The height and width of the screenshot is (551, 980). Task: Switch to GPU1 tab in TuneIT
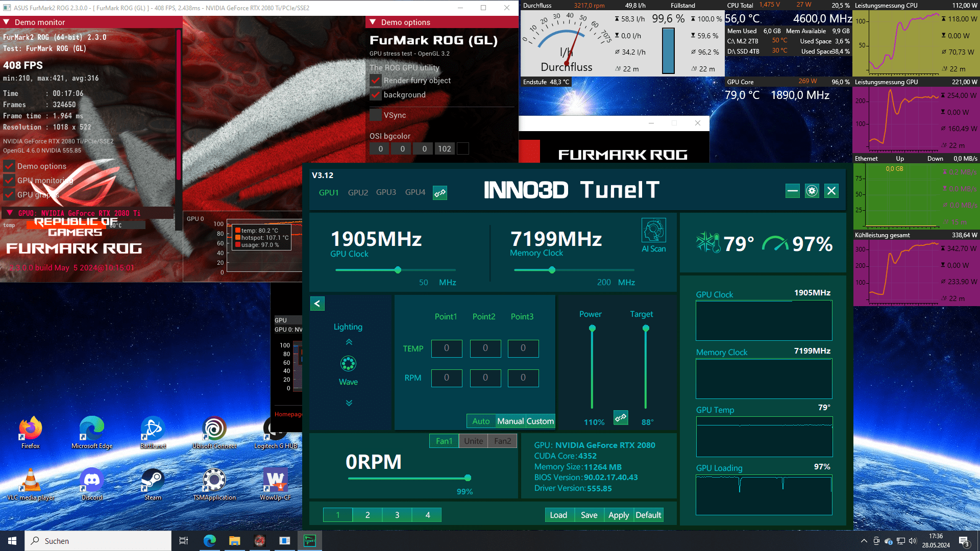click(329, 193)
